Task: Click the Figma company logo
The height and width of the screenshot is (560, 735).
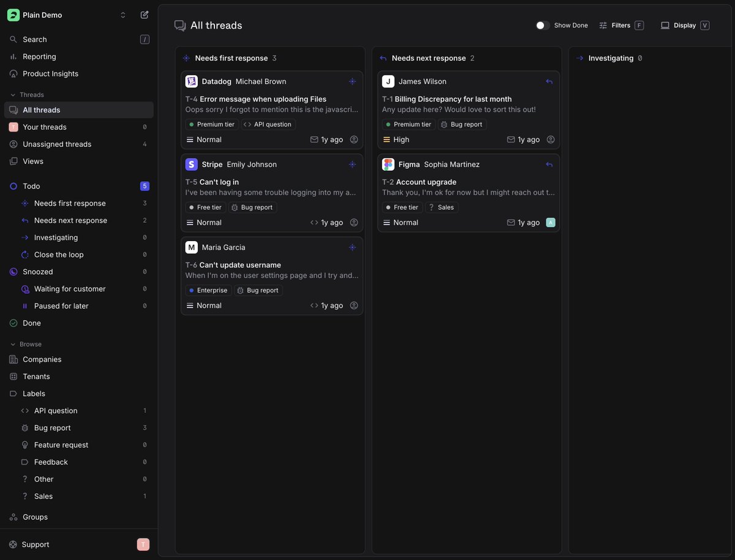Action: pos(388,165)
